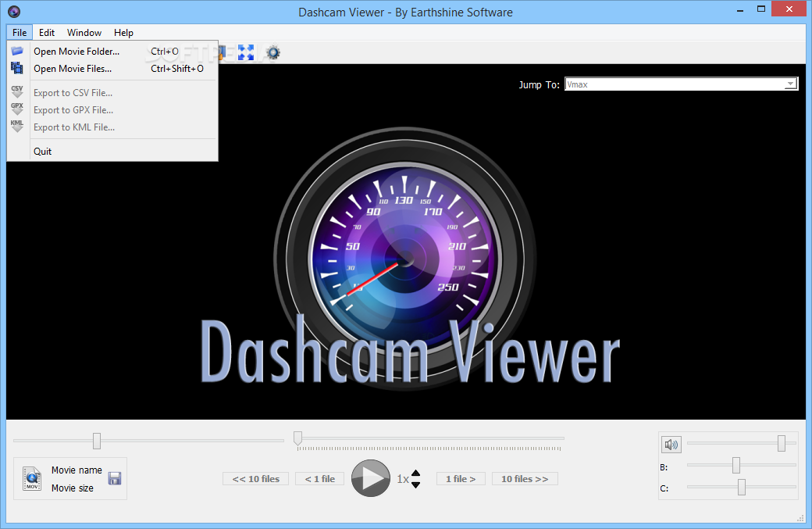Increase playback speed with the up arrow
The height and width of the screenshot is (529, 812).
[x=416, y=473]
